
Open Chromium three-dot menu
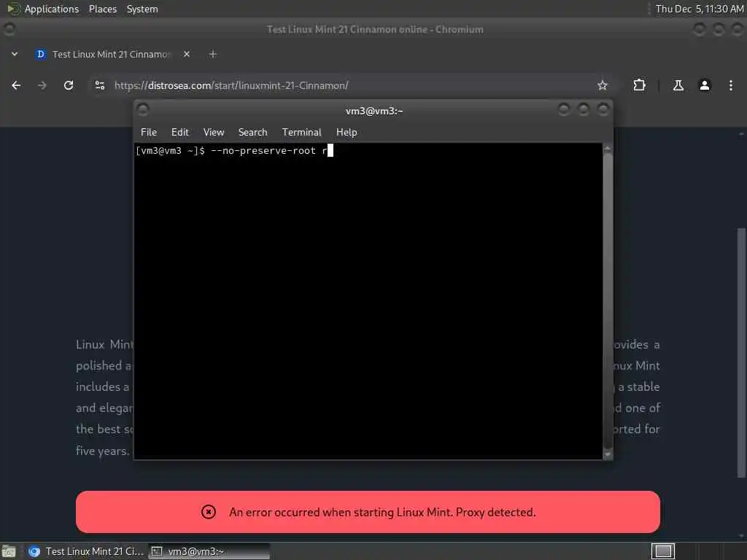coord(731,86)
